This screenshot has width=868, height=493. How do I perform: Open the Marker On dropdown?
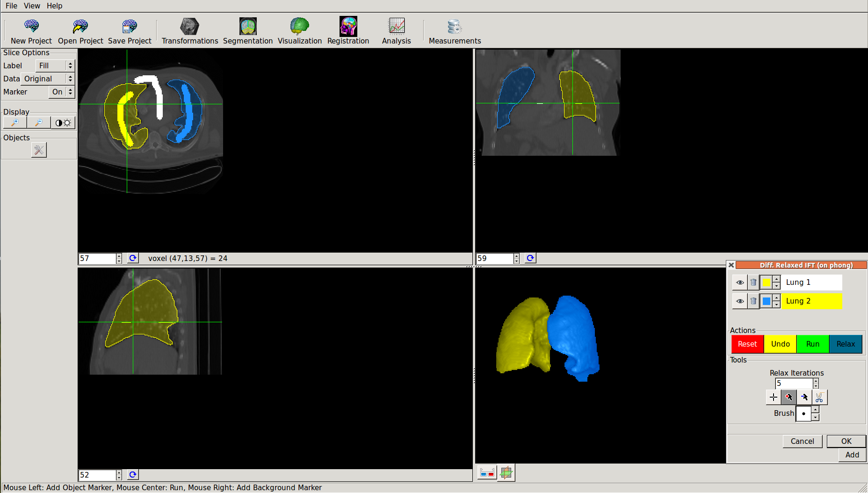point(62,92)
